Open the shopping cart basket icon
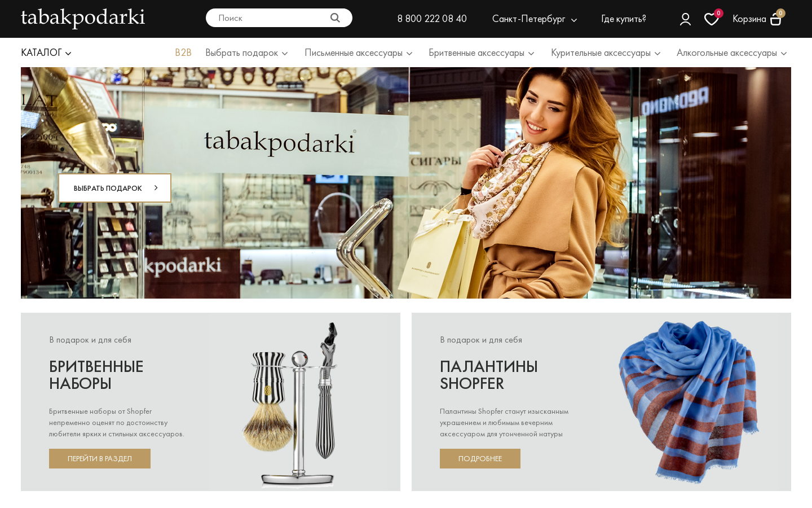The image size is (812, 508). [776, 20]
